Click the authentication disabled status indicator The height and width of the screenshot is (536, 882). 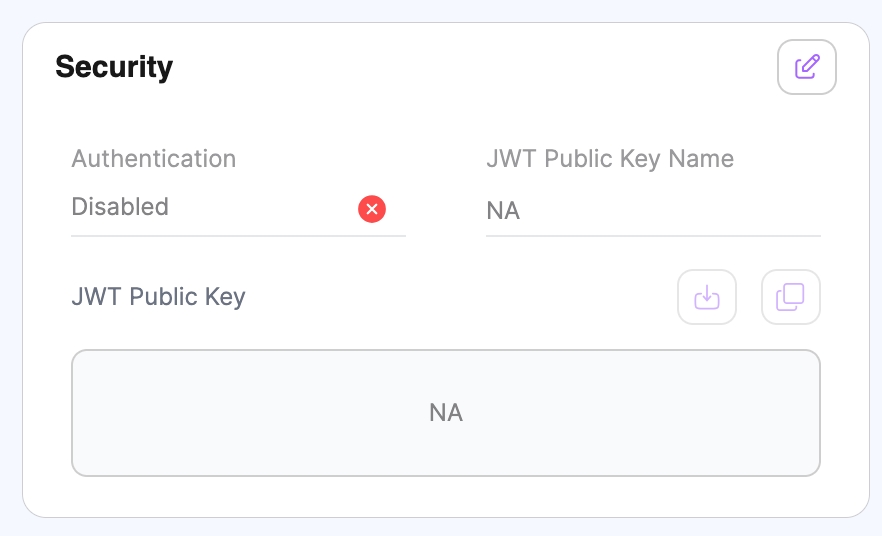[372, 209]
